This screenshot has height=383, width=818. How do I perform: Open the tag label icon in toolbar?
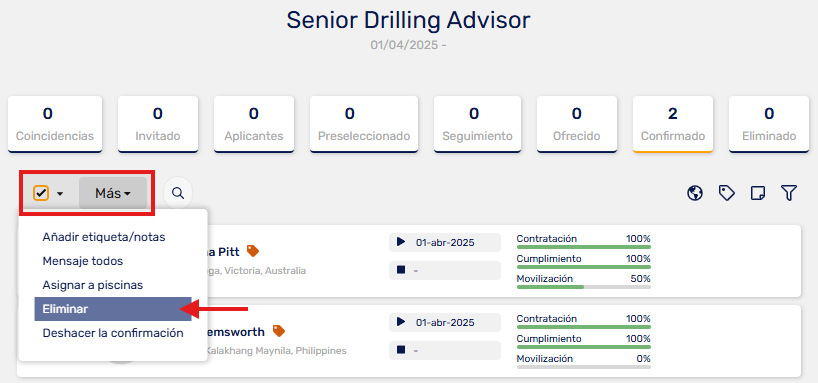tap(726, 193)
